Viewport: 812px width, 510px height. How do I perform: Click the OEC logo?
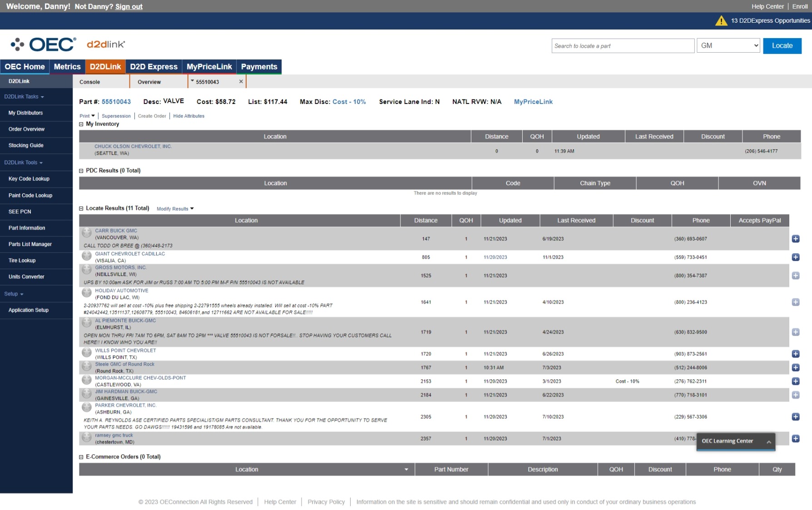point(44,44)
